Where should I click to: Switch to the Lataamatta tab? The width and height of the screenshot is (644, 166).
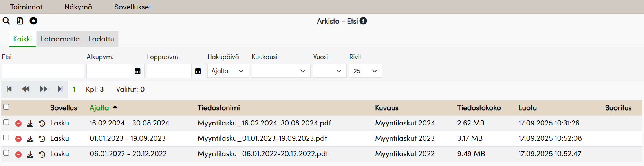coord(60,39)
